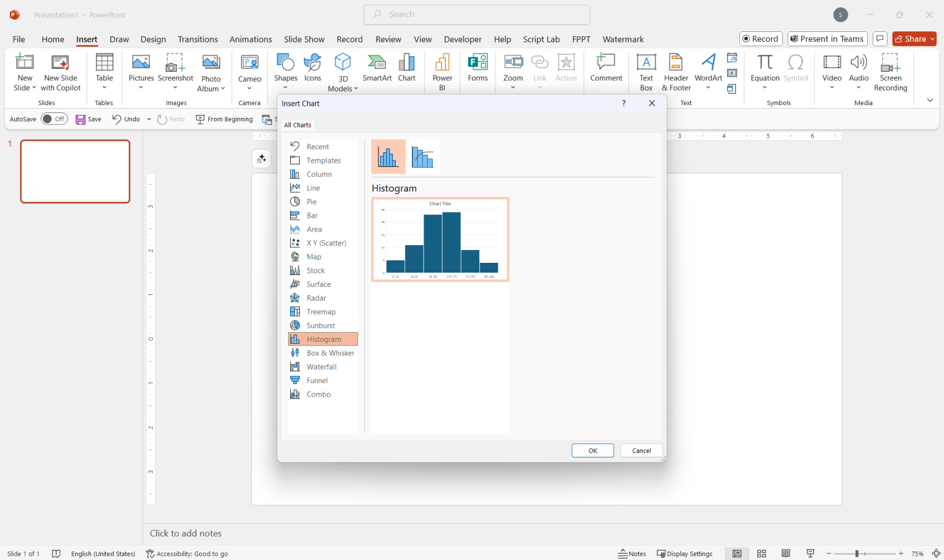The height and width of the screenshot is (560, 944).
Task: Click the SmartArt icon in ribbon
Action: (x=377, y=68)
